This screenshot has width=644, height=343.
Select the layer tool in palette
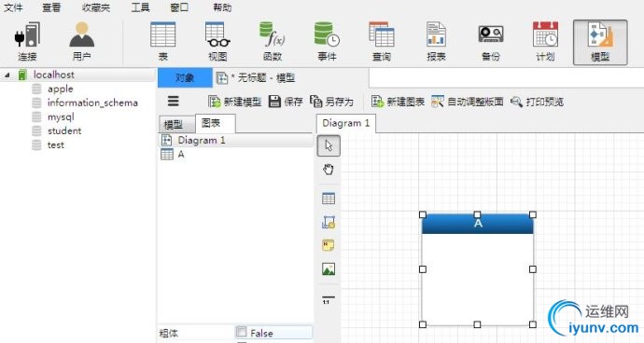coord(329,222)
